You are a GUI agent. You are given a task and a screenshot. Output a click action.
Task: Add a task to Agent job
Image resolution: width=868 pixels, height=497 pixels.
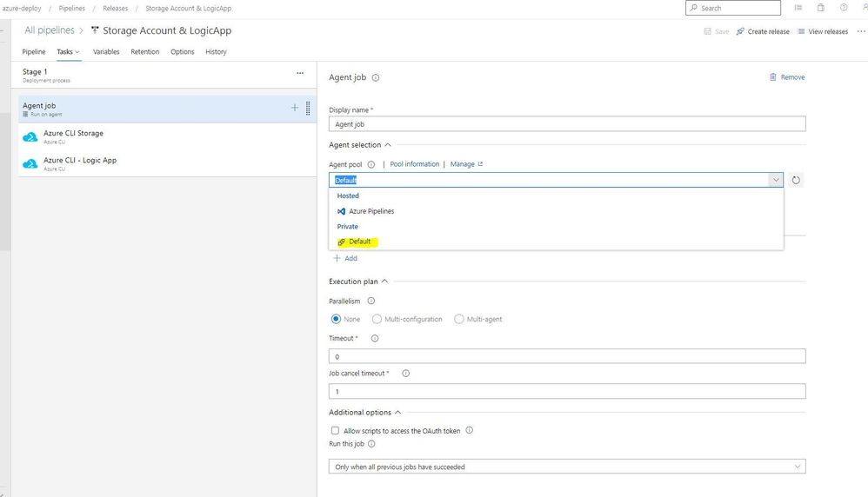pyautogui.click(x=295, y=108)
